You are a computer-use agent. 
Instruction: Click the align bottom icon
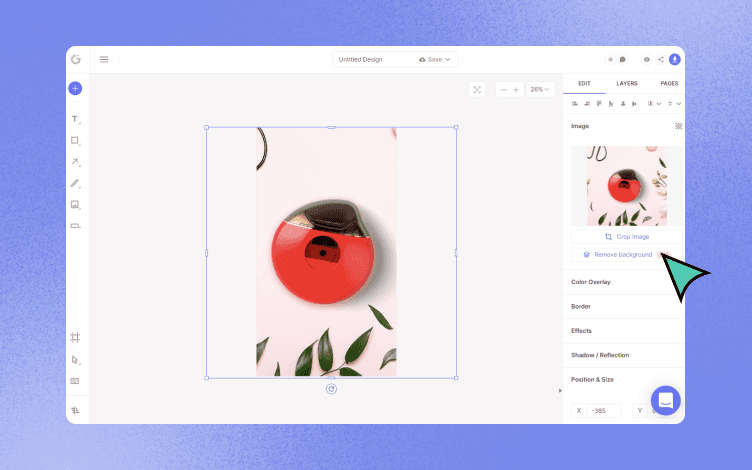click(x=611, y=104)
